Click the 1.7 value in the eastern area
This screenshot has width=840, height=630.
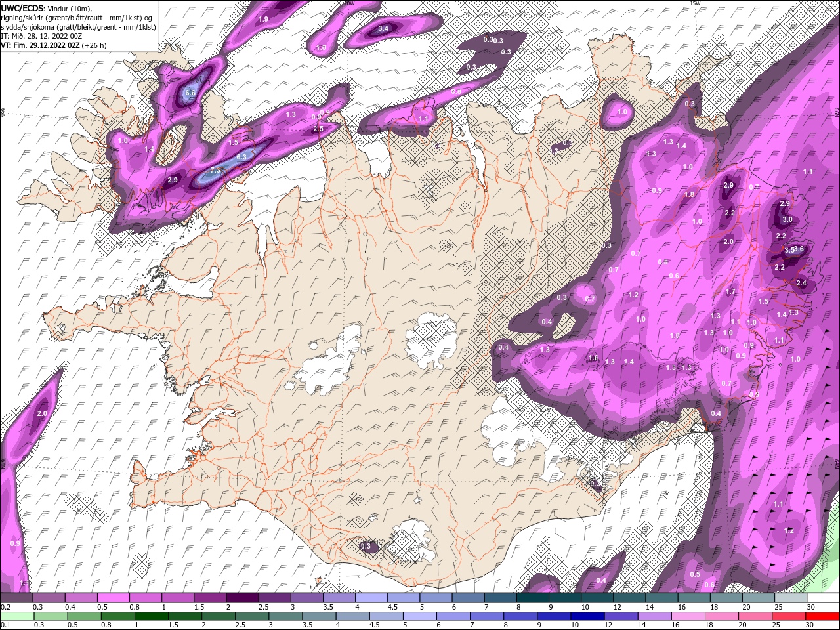pyautogui.click(x=730, y=291)
